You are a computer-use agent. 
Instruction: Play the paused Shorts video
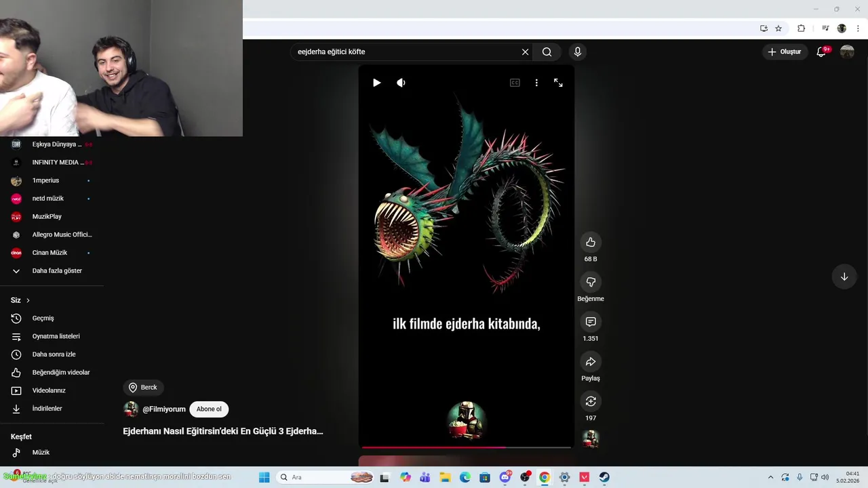(x=376, y=83)
